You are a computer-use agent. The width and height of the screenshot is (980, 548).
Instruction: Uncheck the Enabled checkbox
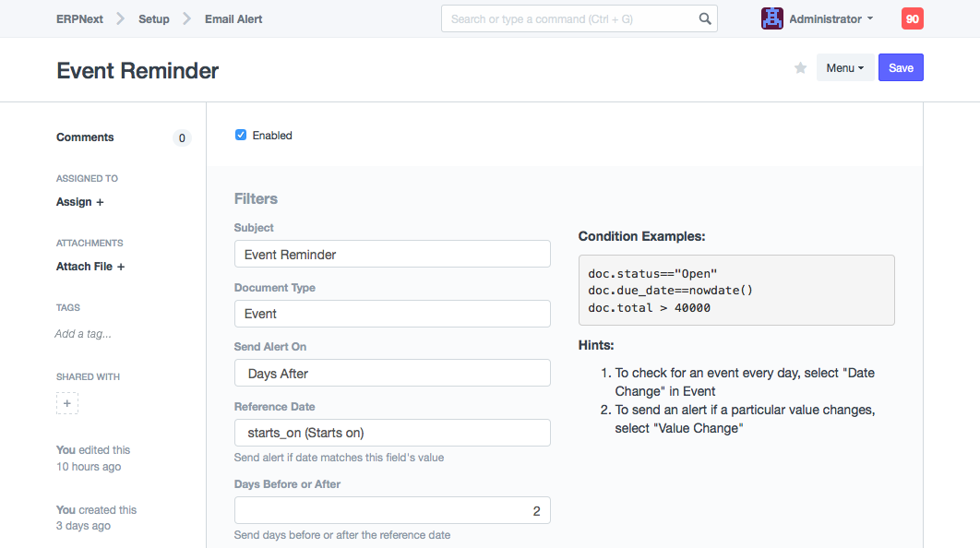pos(241,135)
